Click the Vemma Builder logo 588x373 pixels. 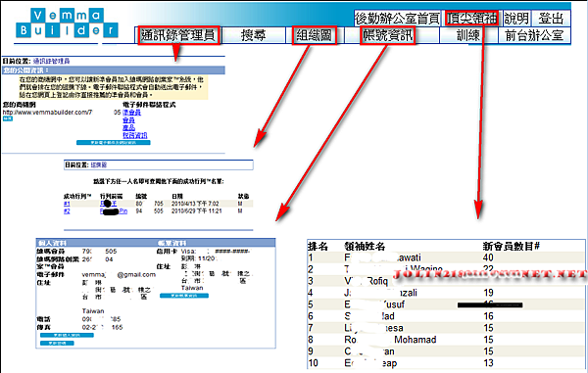click(x=67, y=23)
